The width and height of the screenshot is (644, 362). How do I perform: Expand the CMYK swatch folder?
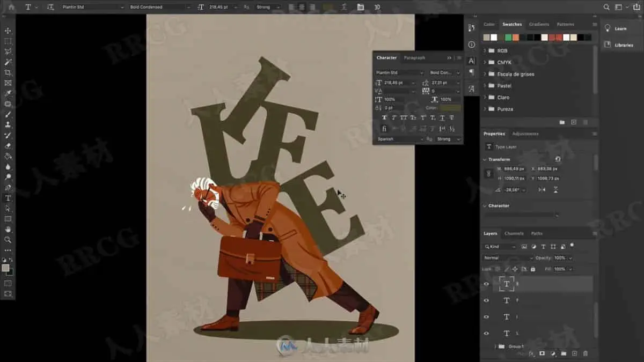point(485,62)
